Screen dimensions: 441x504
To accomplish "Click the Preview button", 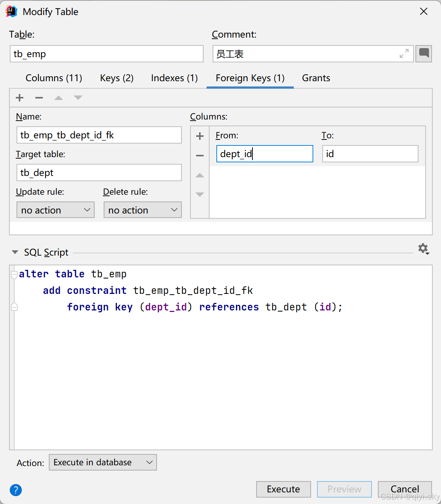I will tap(344, 489).
